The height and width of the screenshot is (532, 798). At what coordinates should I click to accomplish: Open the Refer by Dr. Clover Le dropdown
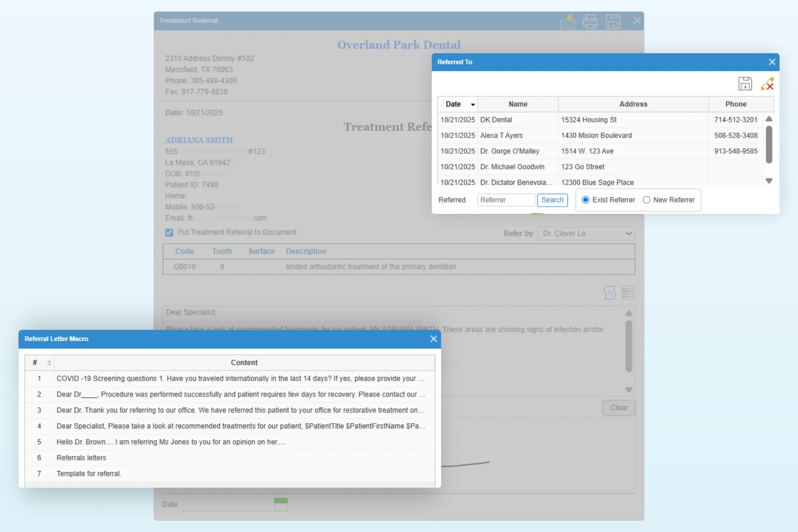click(x=586, y=233)
